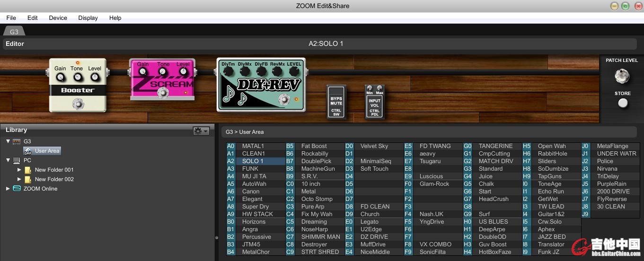The height and width of the screenshot is (261, 644).
Task: Select patch B4 MetalChor
Action: tap(256, 252)
